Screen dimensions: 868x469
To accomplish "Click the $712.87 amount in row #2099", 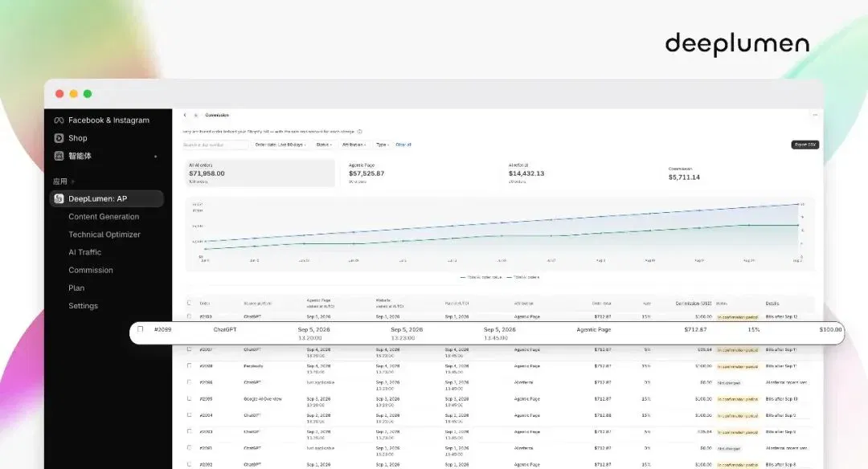I will tap(695, 329).
